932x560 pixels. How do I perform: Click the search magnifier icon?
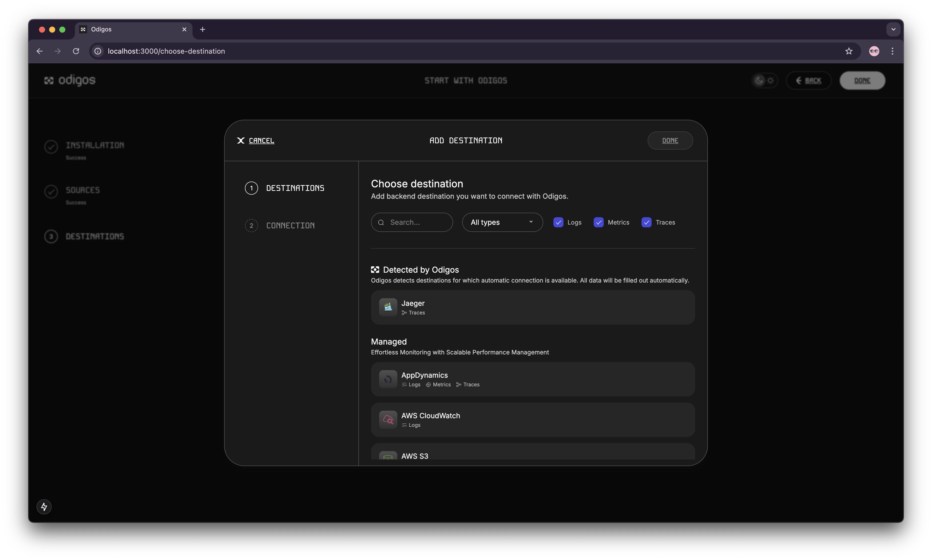381,222
